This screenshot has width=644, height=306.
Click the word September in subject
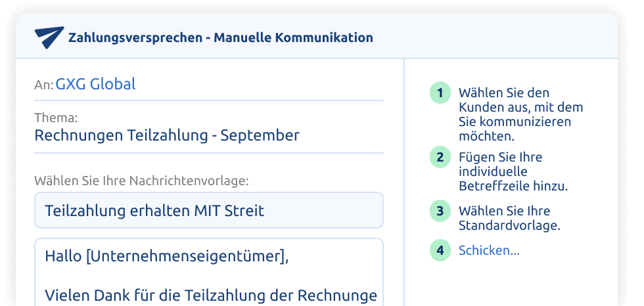coord(260,135)
